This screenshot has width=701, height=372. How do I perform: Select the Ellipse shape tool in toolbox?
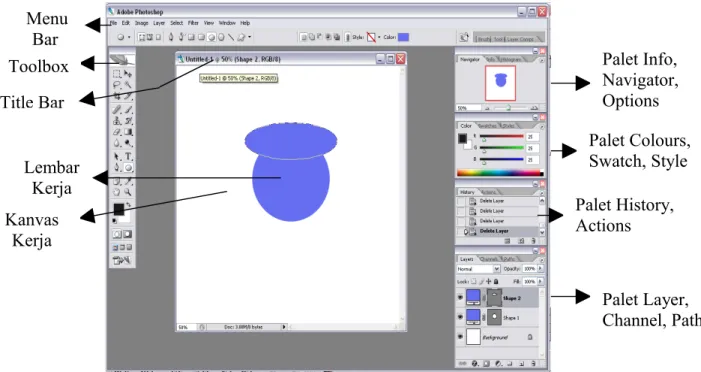[x=128, y=168]
